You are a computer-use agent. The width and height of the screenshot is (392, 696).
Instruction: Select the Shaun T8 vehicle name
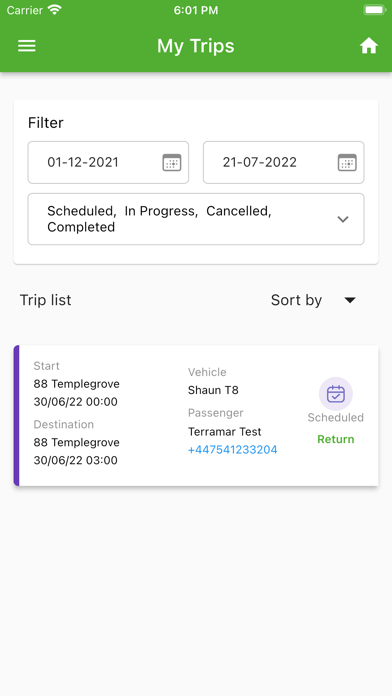tap(213, 390)
